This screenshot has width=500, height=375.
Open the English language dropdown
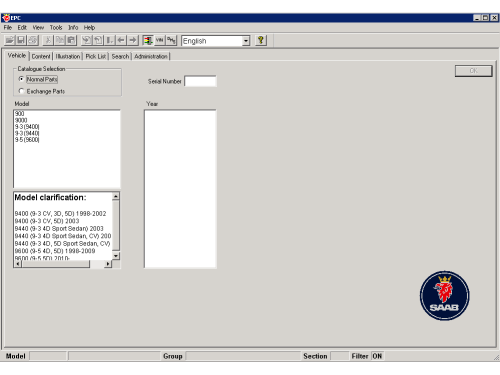[246, 41]
